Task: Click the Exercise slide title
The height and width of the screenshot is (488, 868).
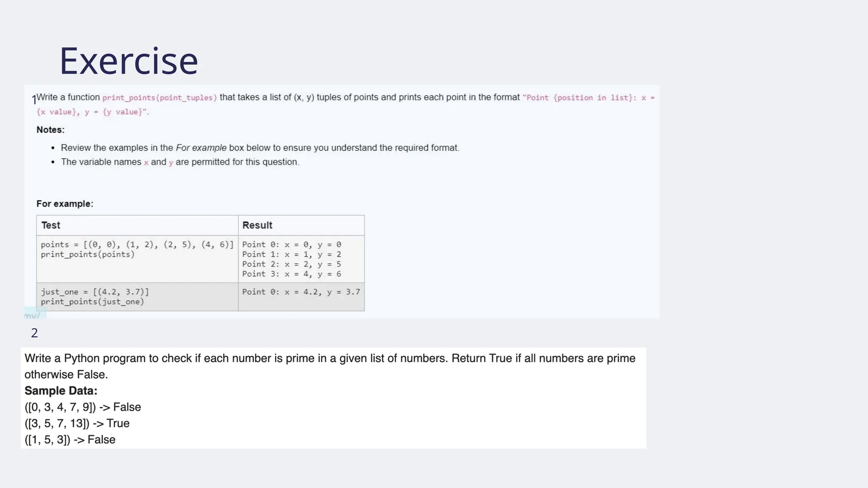Action: [x=128, y=61]
